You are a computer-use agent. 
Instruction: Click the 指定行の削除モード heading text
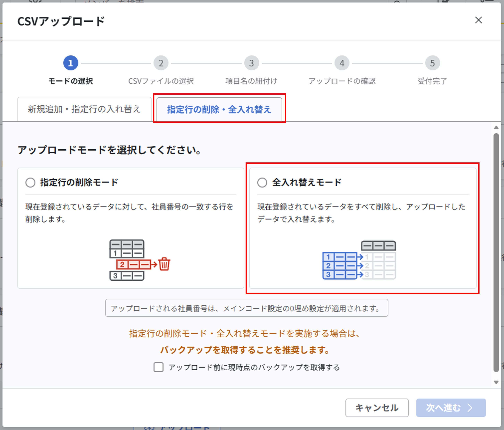point(79,182)
